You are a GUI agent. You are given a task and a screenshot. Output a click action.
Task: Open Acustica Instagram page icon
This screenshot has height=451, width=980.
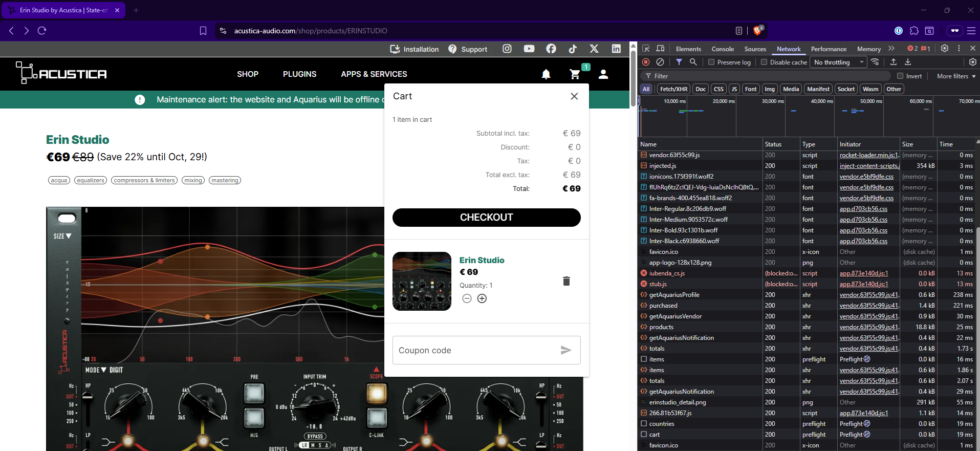coord(507,49)
